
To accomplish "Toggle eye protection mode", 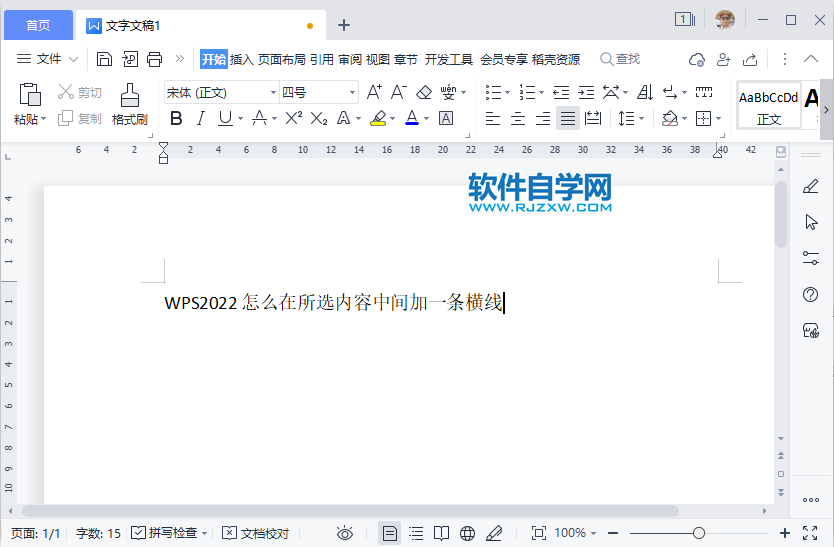I will point(345,533).
